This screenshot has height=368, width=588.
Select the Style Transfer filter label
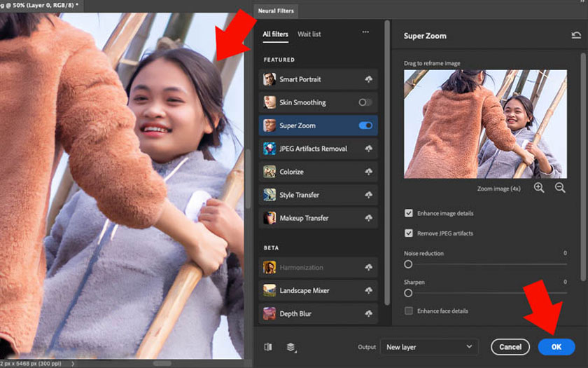coord(300,195)
